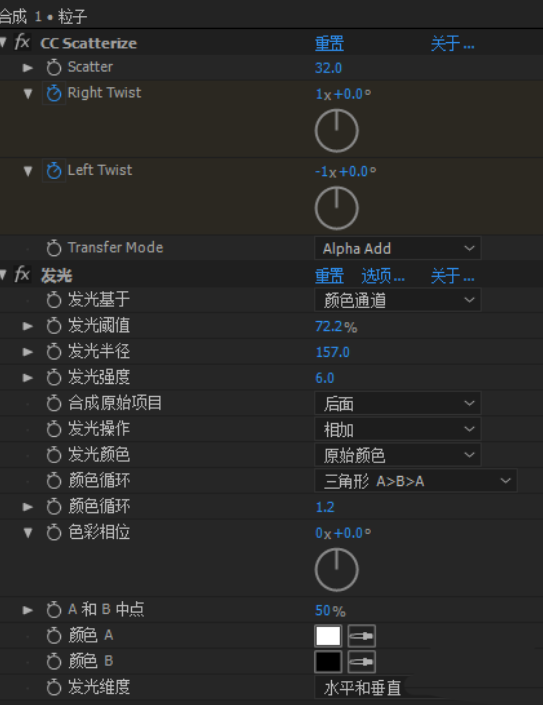Collapse the Right Twist property
543x705 pixels.
(28, 94)
